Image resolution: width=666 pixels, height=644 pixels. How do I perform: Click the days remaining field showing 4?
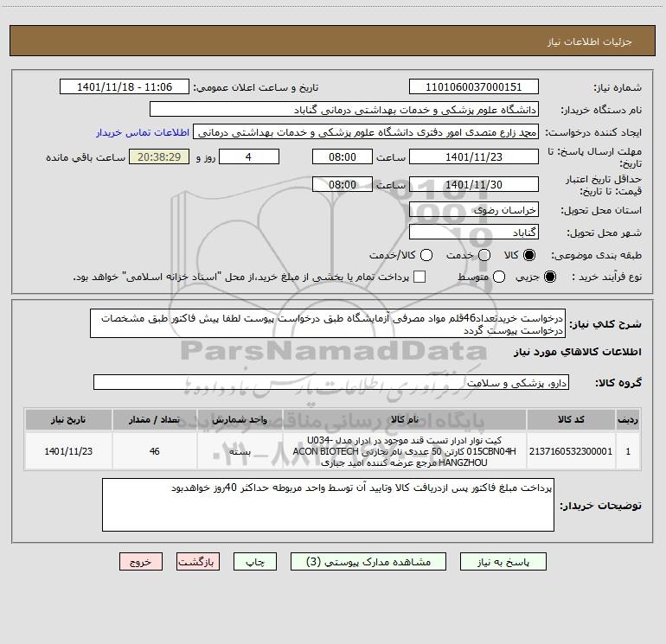[x=249, y=156]
